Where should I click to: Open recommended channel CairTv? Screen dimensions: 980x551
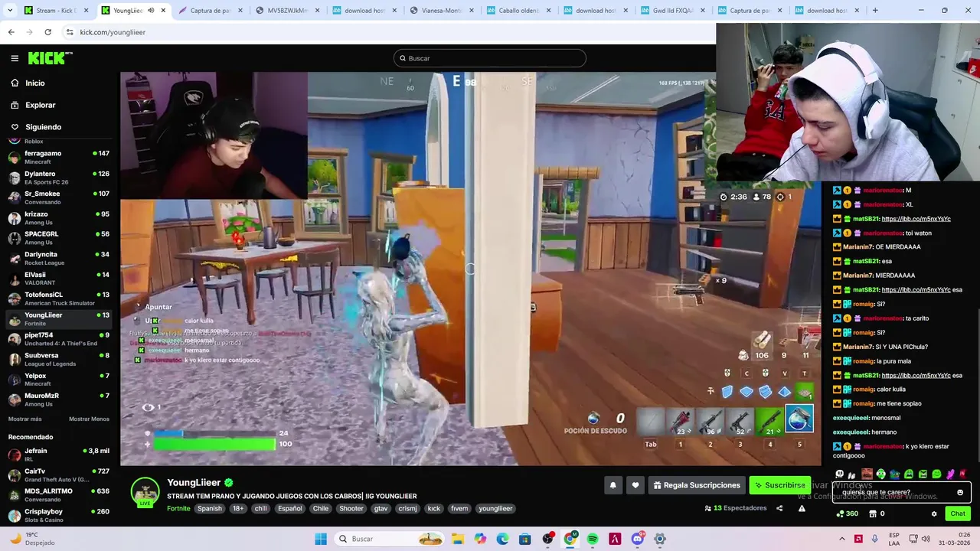[58, 474]
